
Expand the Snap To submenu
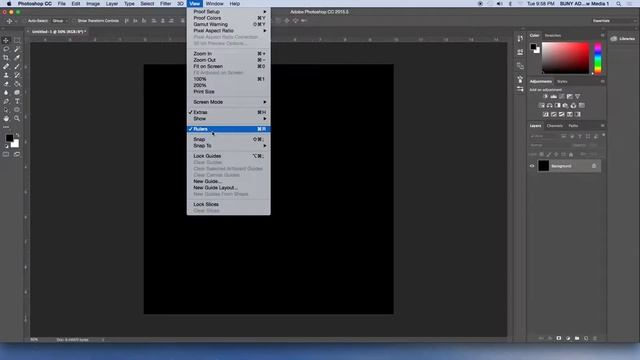tap(229, 146)
